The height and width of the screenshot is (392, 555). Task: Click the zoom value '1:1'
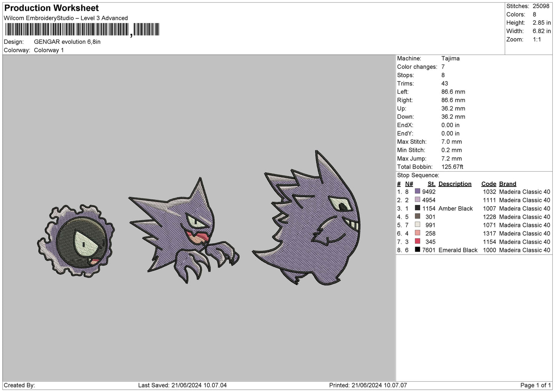537,40
